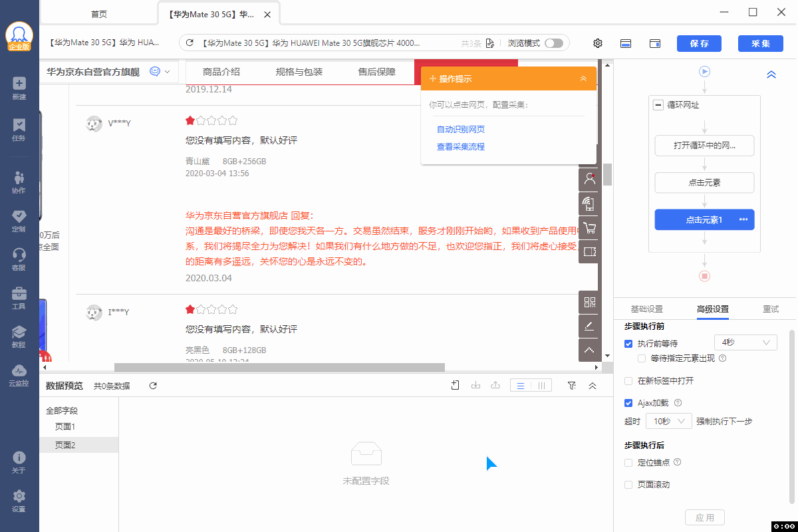Click the workflow start play icon
Viewport: 798px width, 532px height.
705,71
